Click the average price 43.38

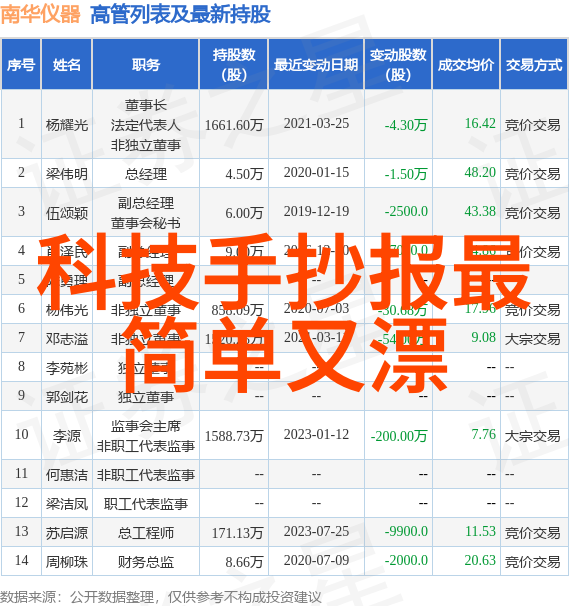coord(480,211)
